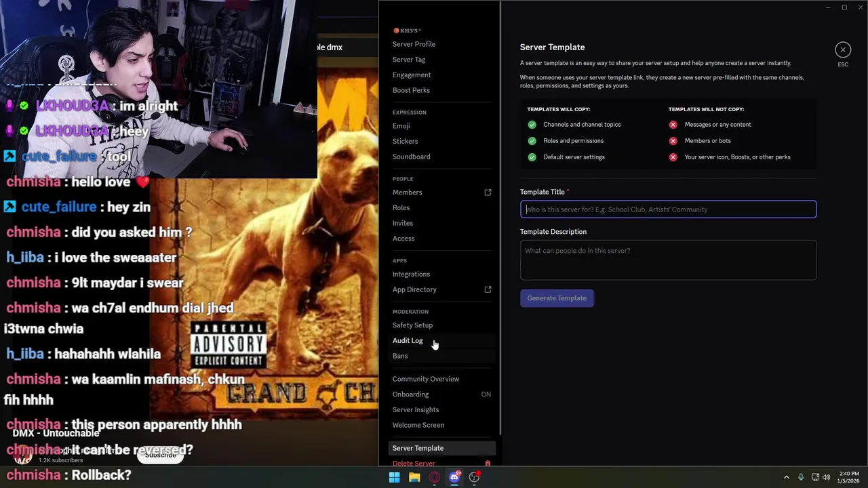Click the Members external link icon

[488, 192]
